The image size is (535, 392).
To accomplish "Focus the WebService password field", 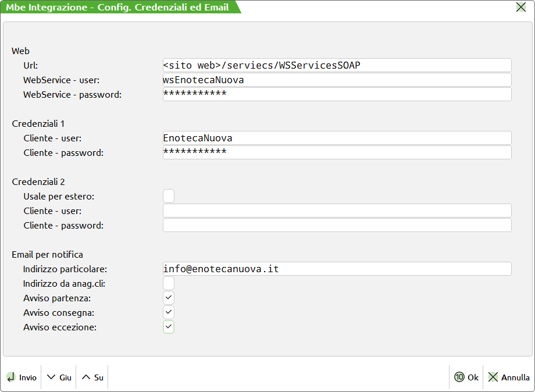I will [337, 94].
